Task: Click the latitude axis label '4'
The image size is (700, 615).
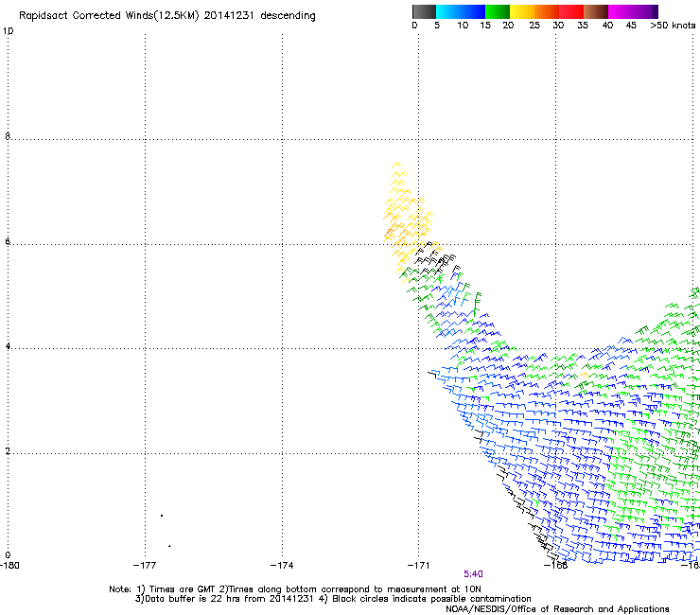Action: pos(8,346)
